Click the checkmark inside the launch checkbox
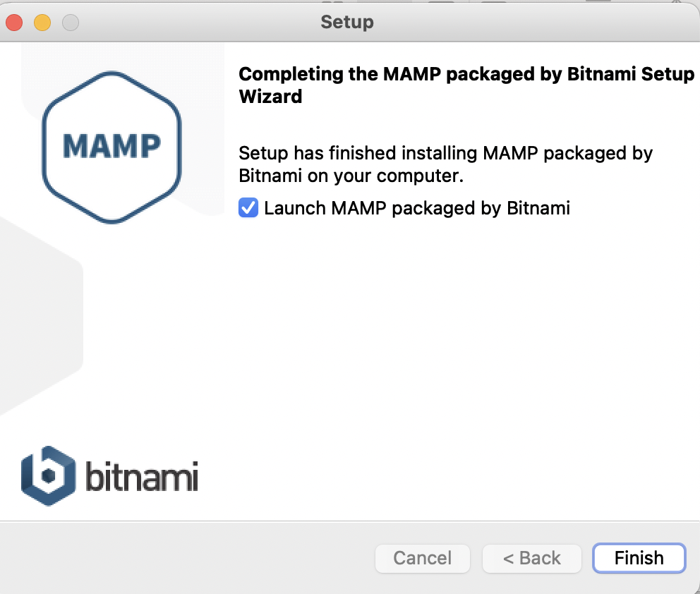The image size is (700, 594). [x=248, y=207]
